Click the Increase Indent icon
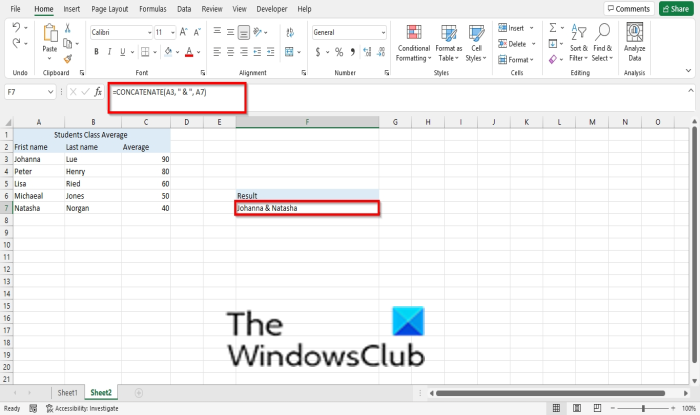Image resolution: width=700 pixels, height=415 pixels. (x=271, y=52)
